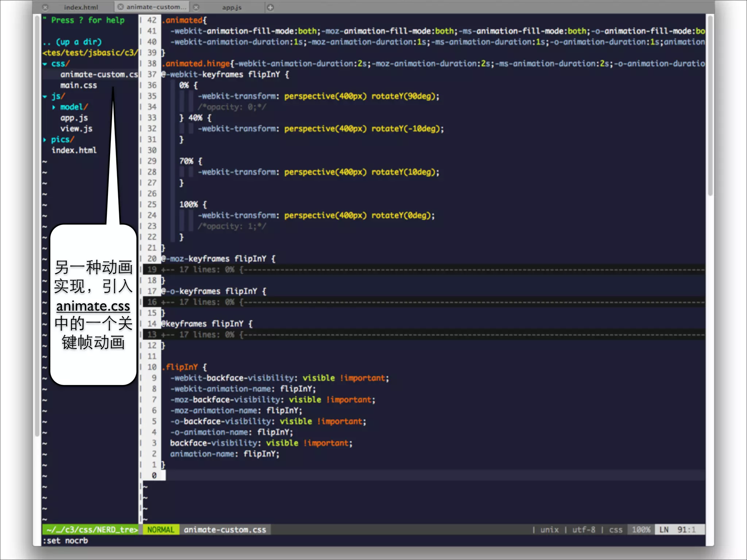Place cursor on .animated{ selector line
The width and height of the screenshot is (747, 560).
[x=184, y=20]
